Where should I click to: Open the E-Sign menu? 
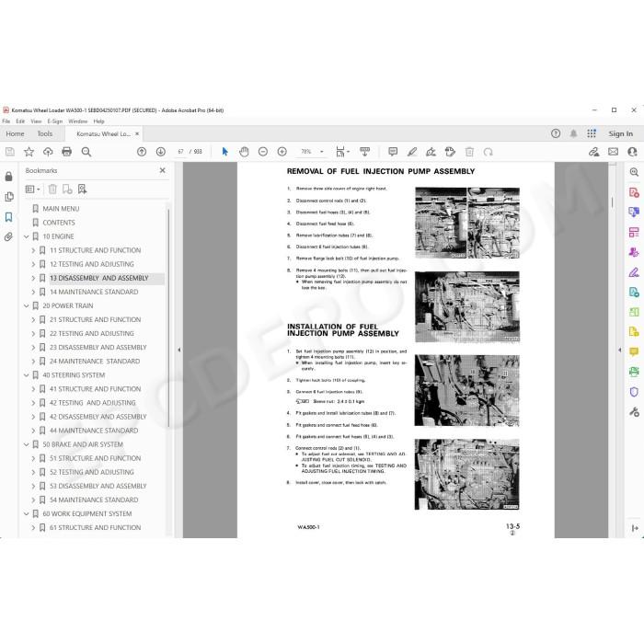pyautogui.click(x=54, y=121)
